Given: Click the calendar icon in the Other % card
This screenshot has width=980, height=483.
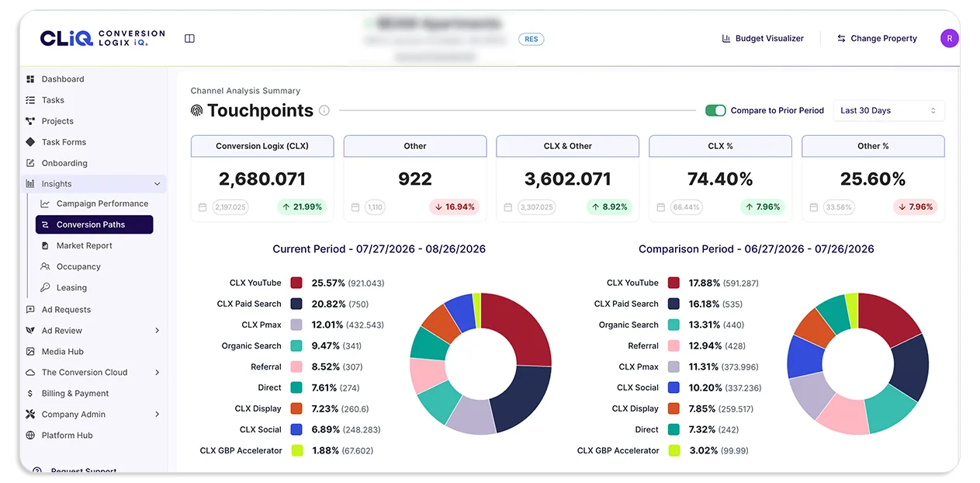Looking at the screenshot, I should click(x=813, y=207).
